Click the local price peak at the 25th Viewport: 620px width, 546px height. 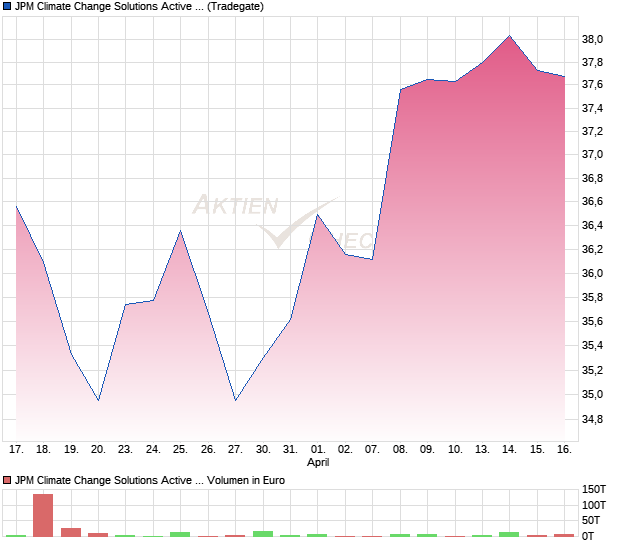click(x=180, y=231)
